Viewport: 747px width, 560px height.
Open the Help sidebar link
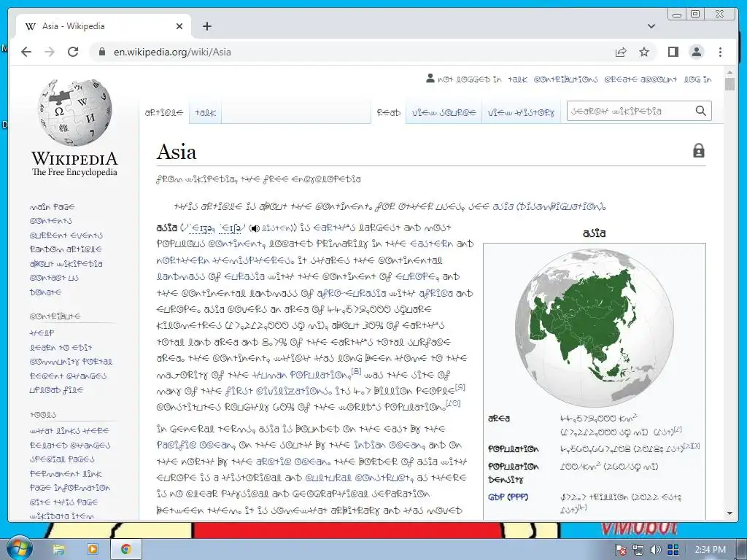42,333
